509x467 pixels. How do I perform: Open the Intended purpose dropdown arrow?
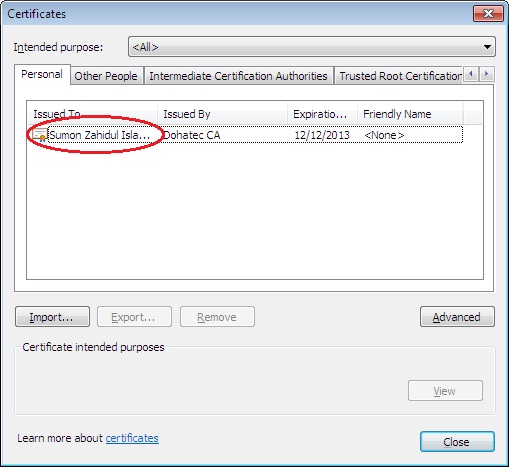click(487, 47)
